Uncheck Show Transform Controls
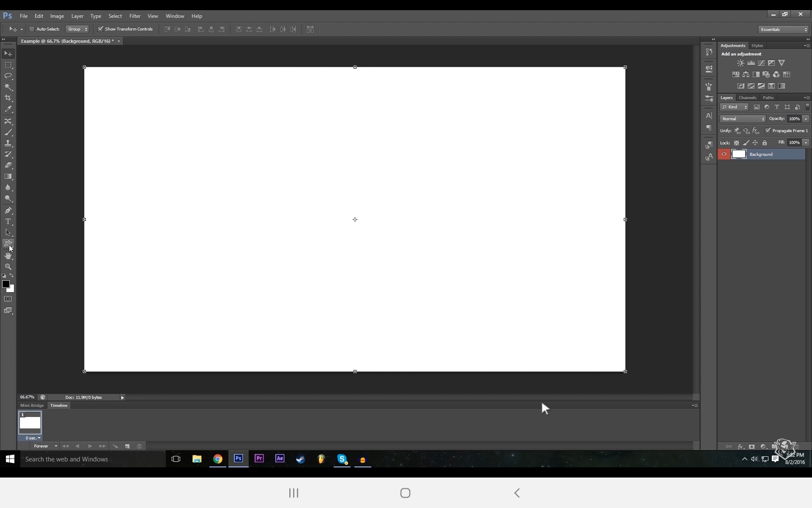812x508 pixels. tap(101, 29)
